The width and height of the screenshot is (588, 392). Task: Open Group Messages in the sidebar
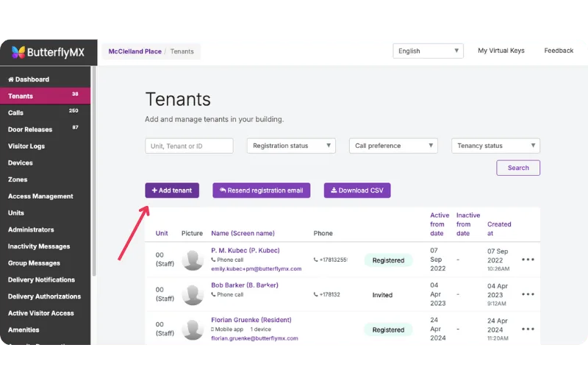(45, 263)
